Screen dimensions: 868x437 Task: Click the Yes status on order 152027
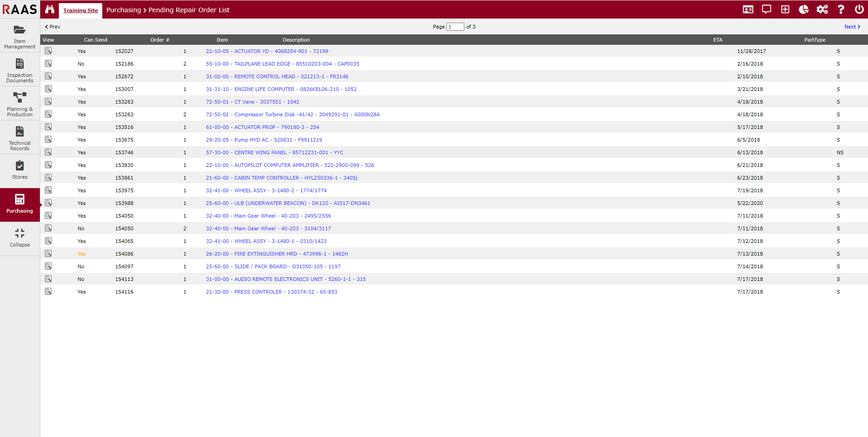[81, 51]
